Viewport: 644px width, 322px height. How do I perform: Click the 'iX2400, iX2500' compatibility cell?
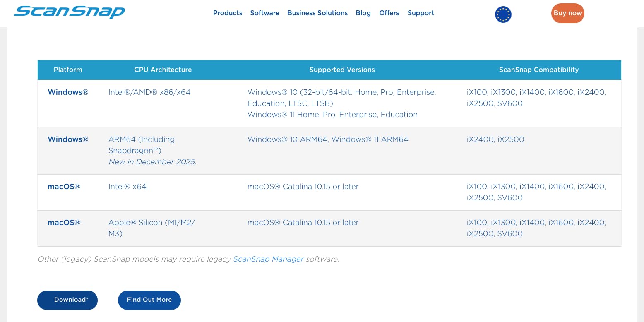click(495, 139)
